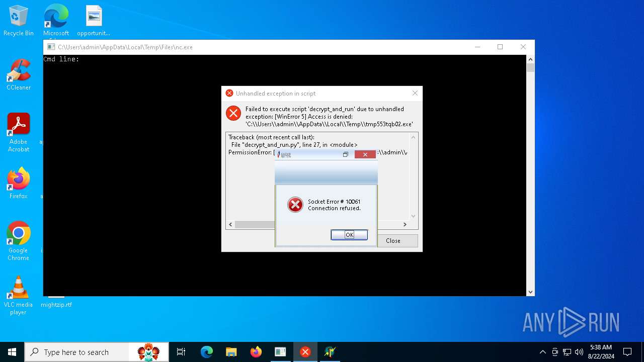Open the volume control in tray
Image resolution: width=644 pixels, height=362 pixels.
pyautogui.click(x=579, y=352)
